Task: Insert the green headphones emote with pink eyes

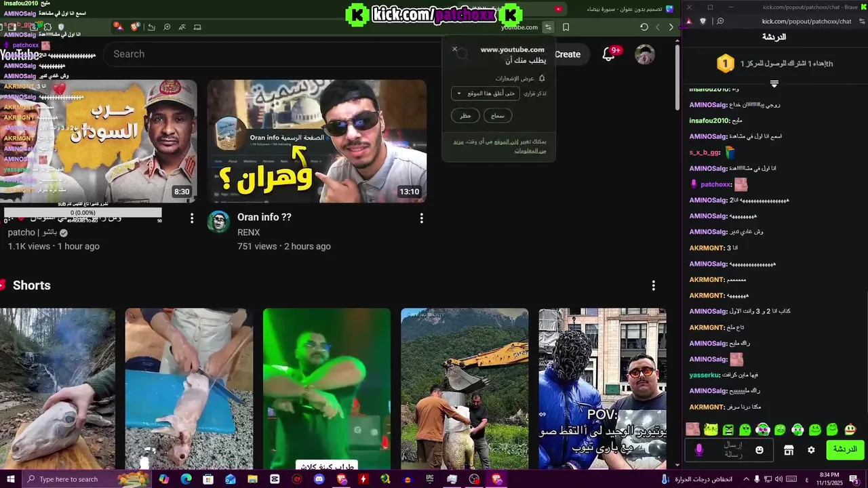Action: pyautogui.click(x=762, y=429)
